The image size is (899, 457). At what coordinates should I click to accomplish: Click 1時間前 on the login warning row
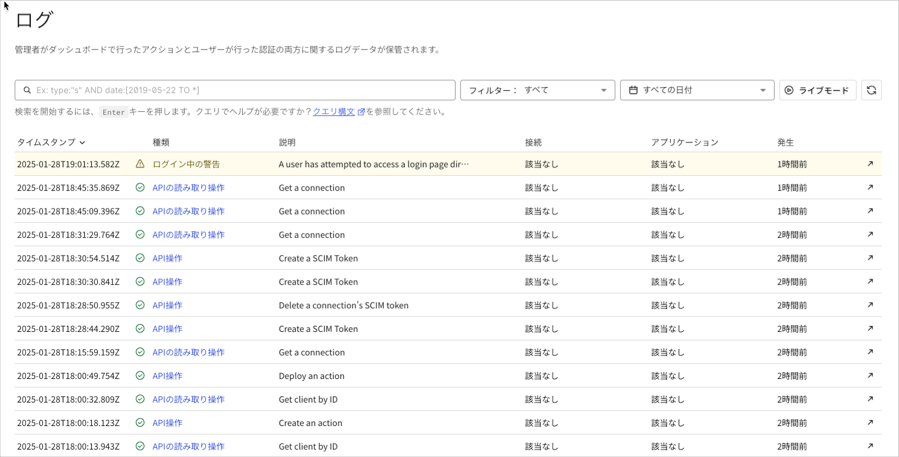pyautogui.click(x=792, y=164)
